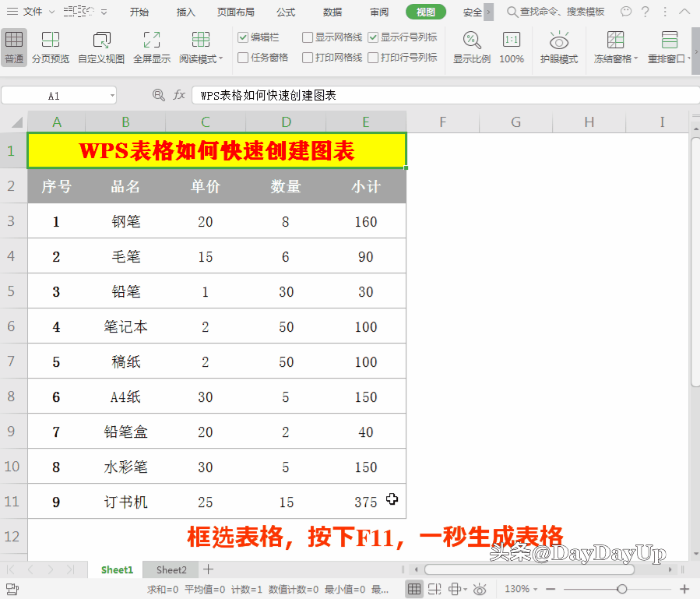Click the Select All corner triangle
This screenshot has height=599, width=700.
[x=16, y=122]
